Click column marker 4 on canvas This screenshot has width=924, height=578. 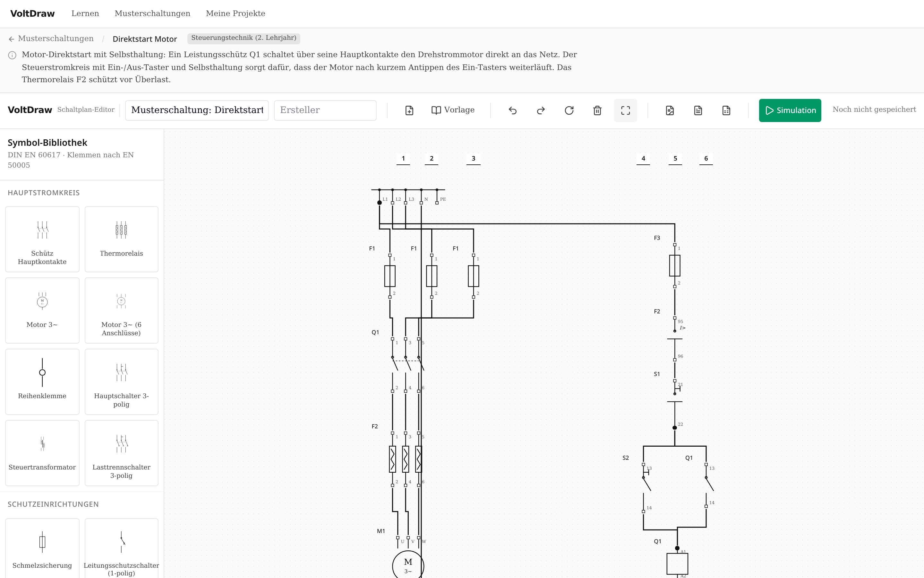pyautogui.click(x=643, y=159)
